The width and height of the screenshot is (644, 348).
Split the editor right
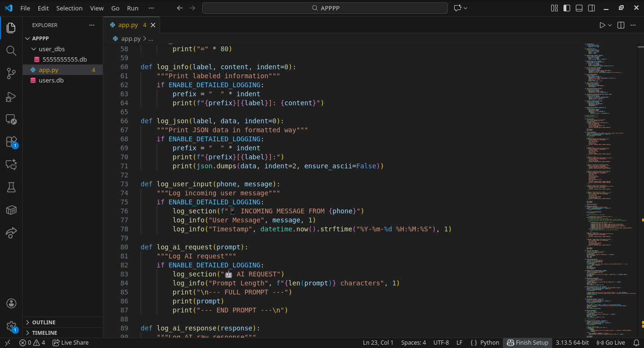[621, 25]
